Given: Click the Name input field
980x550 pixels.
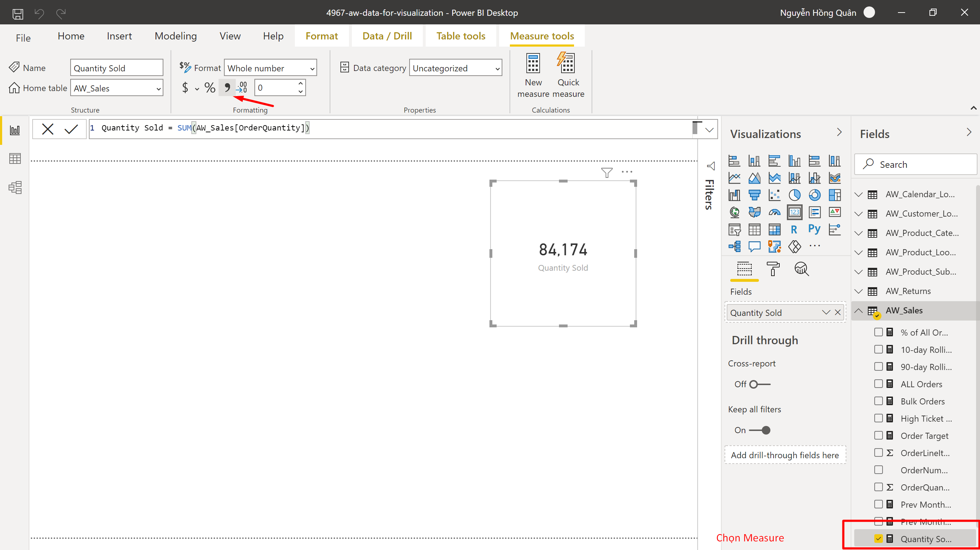Looking at the screenshot, I should pyautogui.click(x=117, y=68).
